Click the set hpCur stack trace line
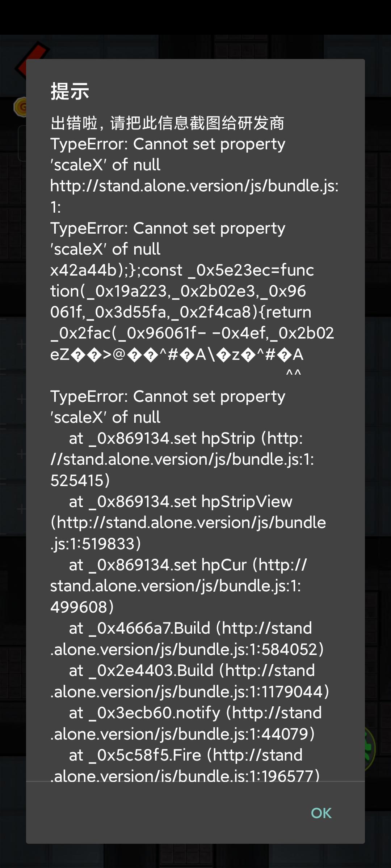Screen dimensions: 391x868 click(188, 565)
